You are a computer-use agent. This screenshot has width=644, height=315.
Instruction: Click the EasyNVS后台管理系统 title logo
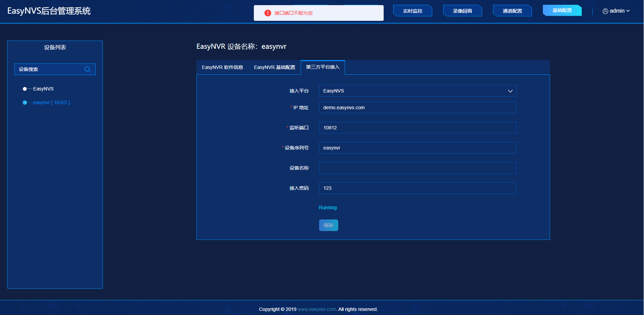click(x=49, y=11)
